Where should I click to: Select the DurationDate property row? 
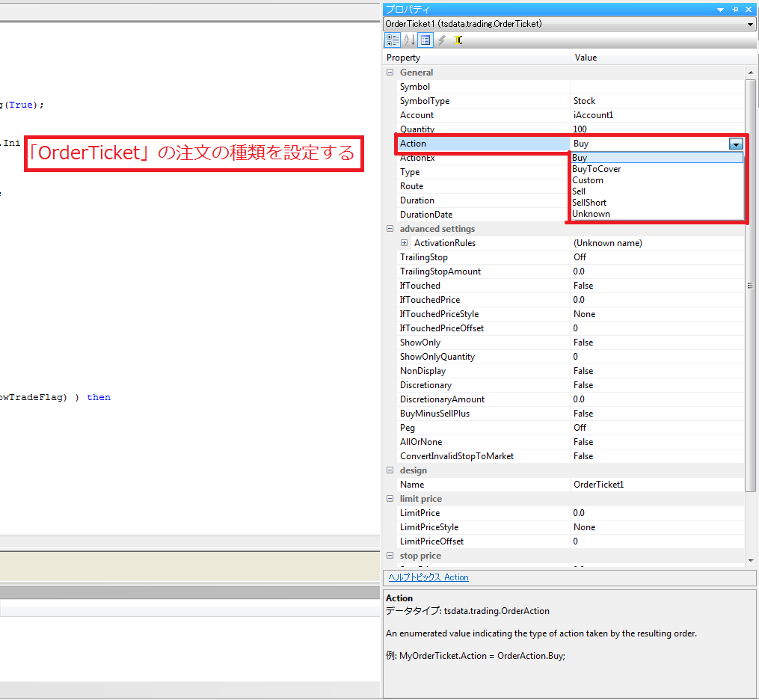483,215
